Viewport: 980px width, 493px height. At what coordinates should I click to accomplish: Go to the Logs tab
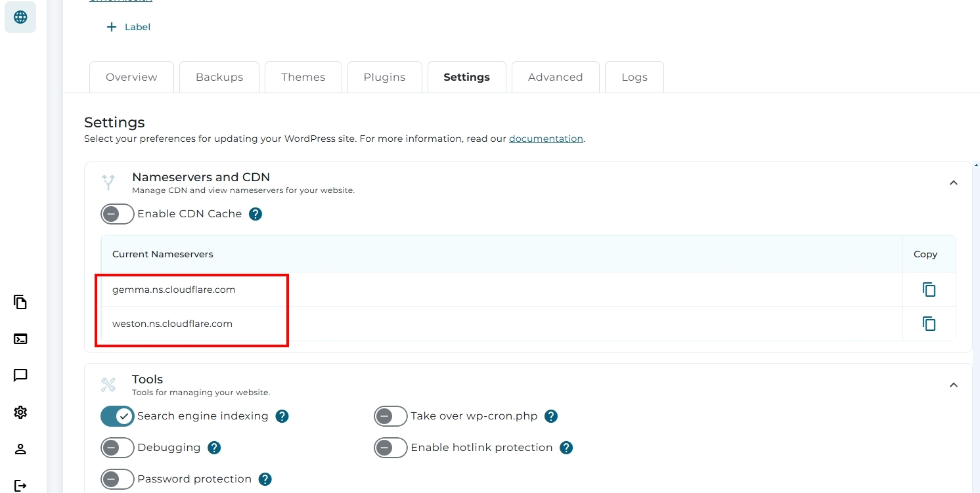pyautogui.click(x=635, y=77)
